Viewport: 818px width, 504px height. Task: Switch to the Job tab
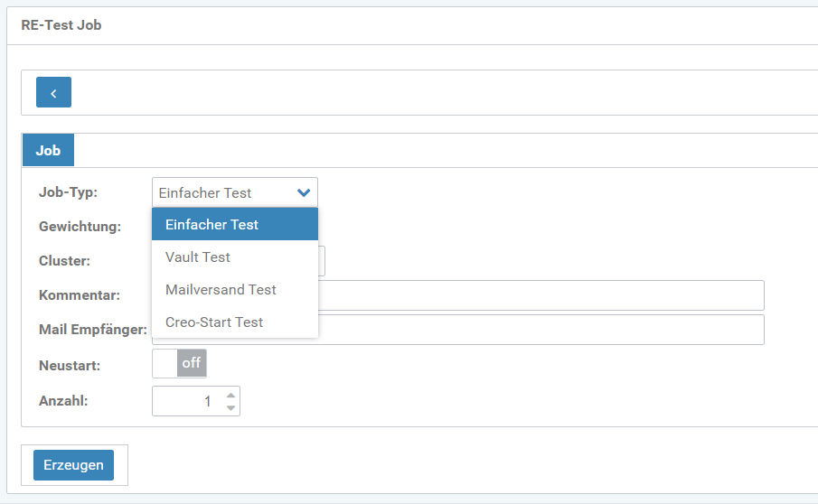[48, 151]
